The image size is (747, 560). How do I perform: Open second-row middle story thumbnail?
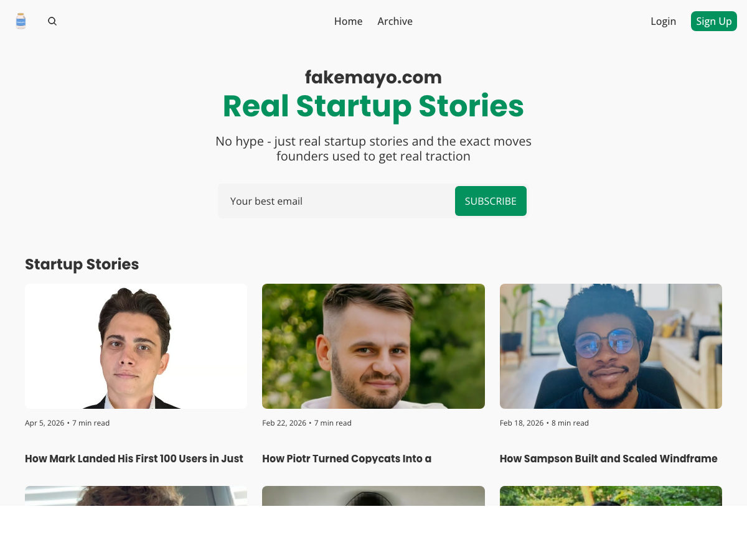pyautogui.click(x=373, y=496)
